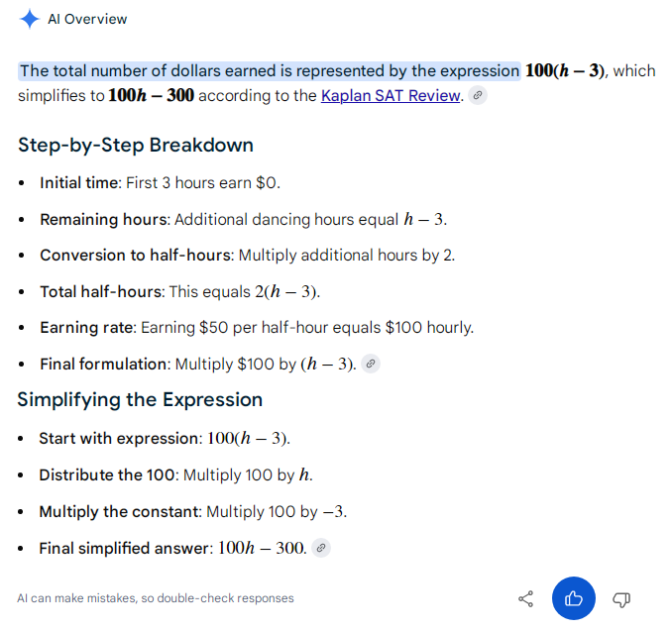
Task: Click the AI Overview sparkle icon
Action: pyautogui.click(x=29, y=19)
